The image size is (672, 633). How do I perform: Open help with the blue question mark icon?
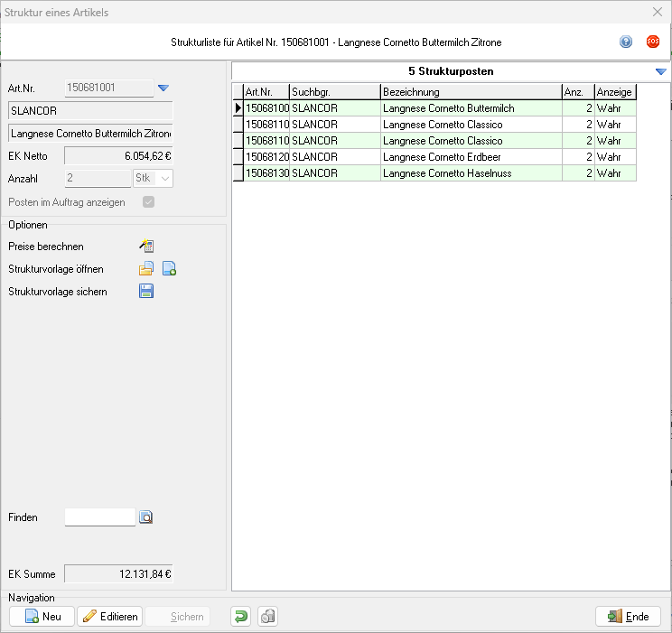(x=626, y=42)
